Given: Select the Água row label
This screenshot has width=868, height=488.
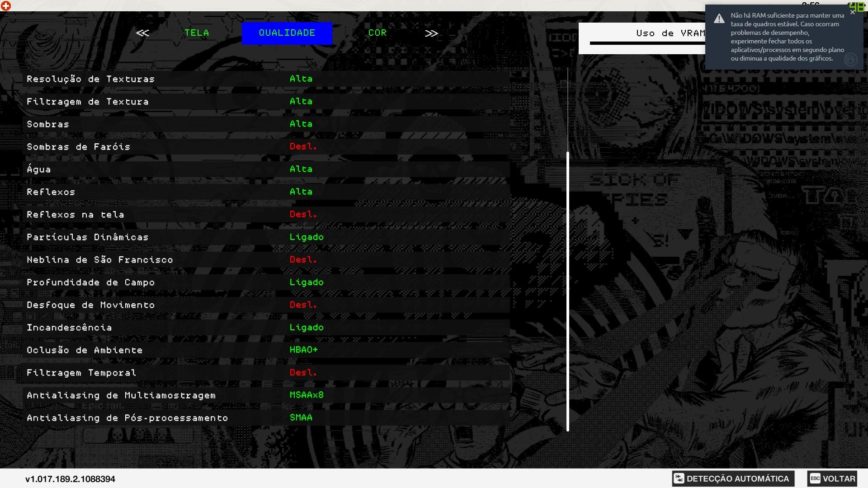Looking at the screenshot, I should coord(39,169).
